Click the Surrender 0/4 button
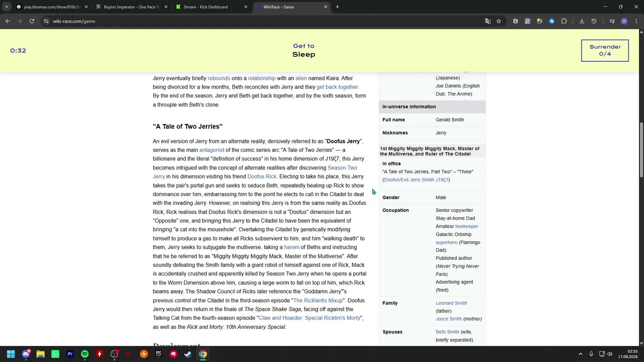 (605, 50)
